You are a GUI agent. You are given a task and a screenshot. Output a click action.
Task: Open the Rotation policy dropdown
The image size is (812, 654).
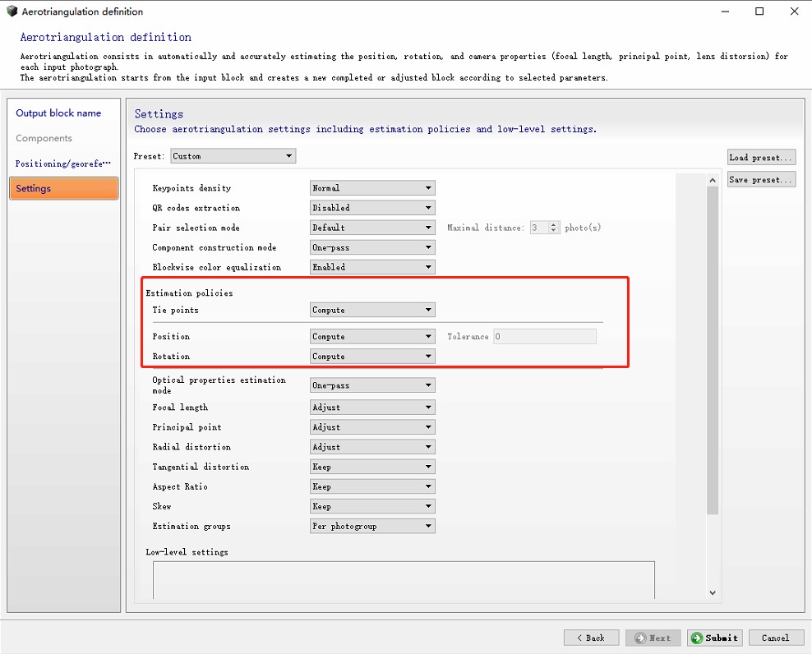tap(372, 357)
